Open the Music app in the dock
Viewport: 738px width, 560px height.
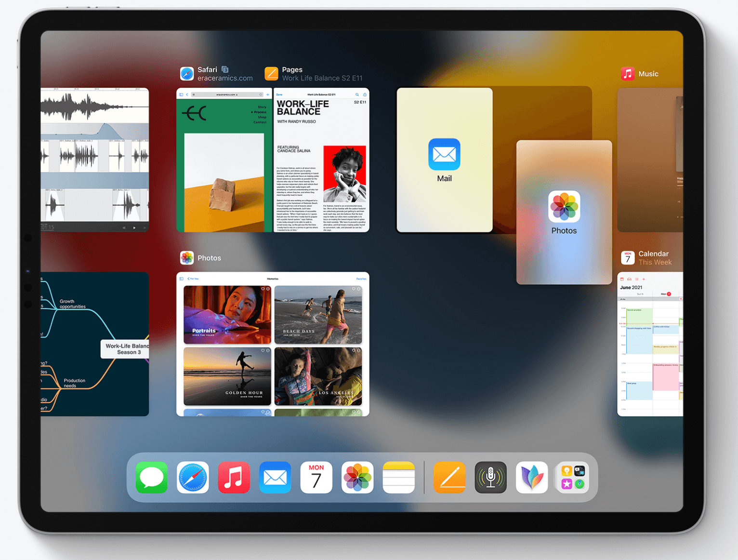point(234,477)
